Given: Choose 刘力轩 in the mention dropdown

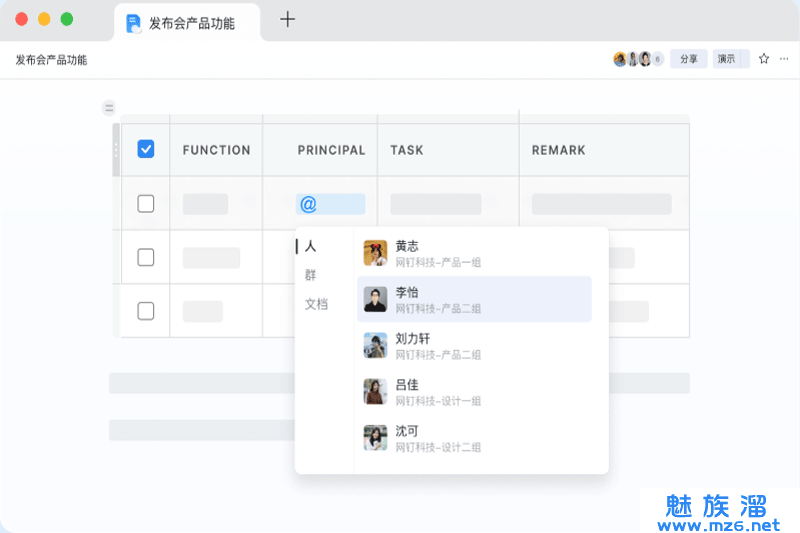Looking at the screenshot, I should (x=474, y=346).
